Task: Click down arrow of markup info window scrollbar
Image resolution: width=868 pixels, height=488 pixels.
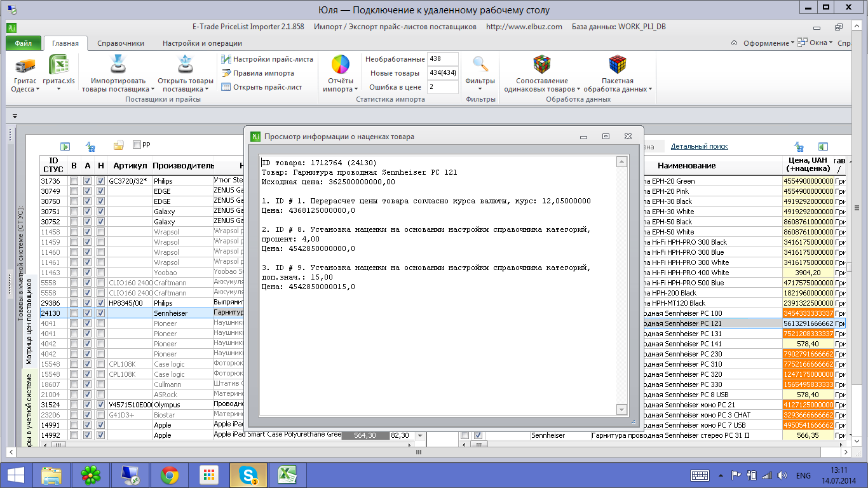Action: pos(621,410)
